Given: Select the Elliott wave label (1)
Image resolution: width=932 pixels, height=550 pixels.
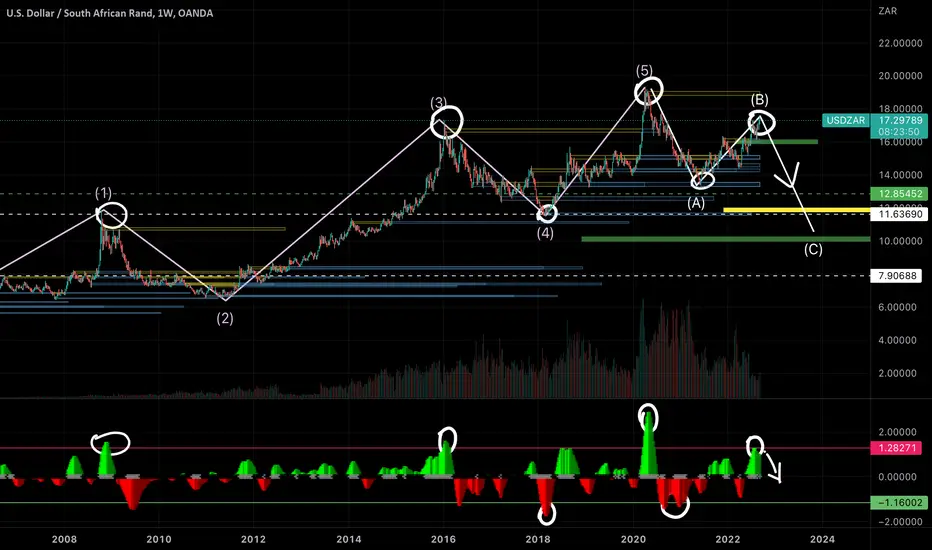Looking at the screenshot, I should 103,193.
